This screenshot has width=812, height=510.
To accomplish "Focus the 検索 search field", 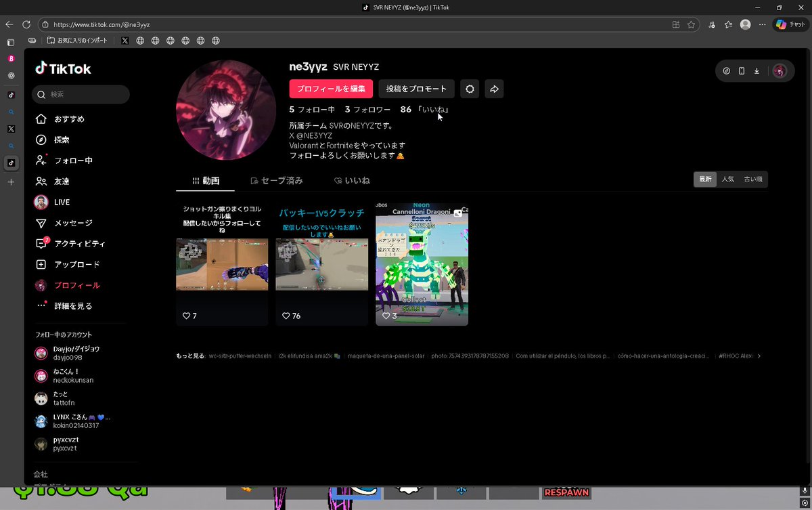I will [x=81, y=95].
